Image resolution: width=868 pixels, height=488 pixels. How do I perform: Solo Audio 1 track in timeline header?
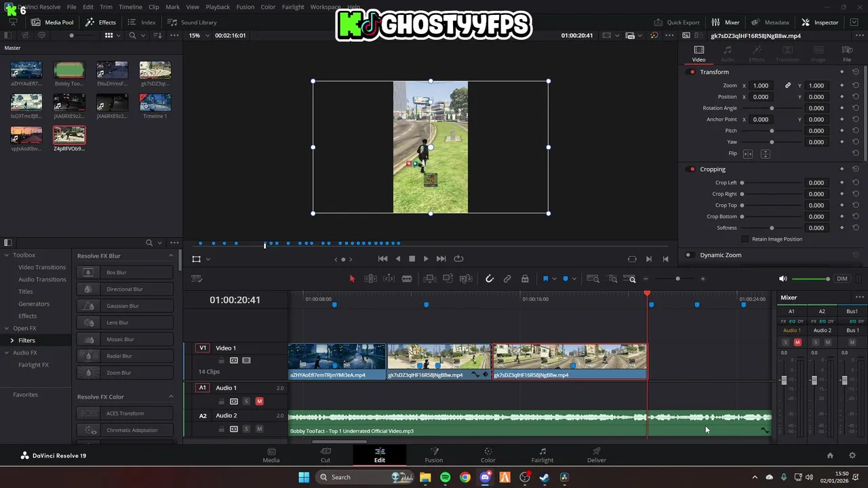(x=246, y=401)
